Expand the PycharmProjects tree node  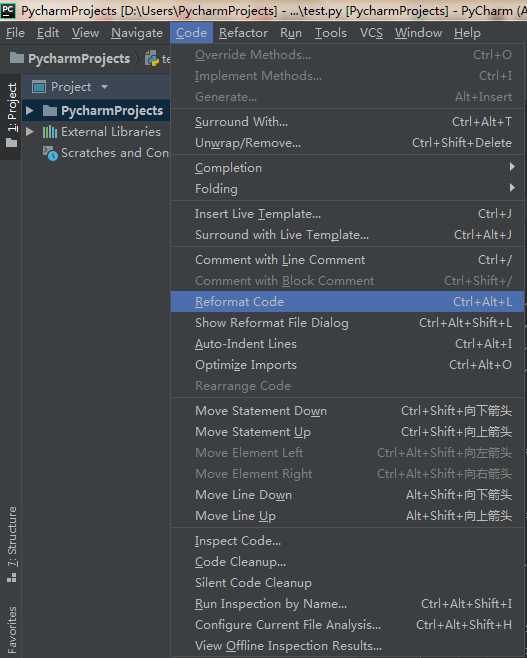[29, 110]
